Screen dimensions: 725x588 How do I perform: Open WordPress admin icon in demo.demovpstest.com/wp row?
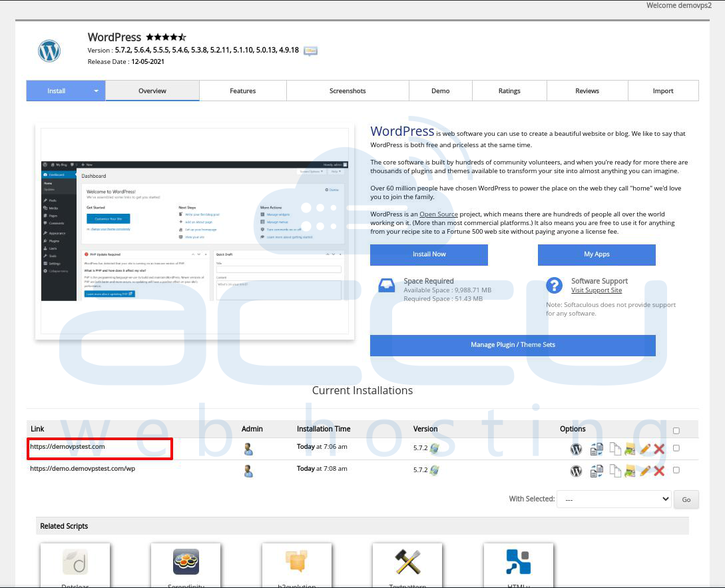576,471
